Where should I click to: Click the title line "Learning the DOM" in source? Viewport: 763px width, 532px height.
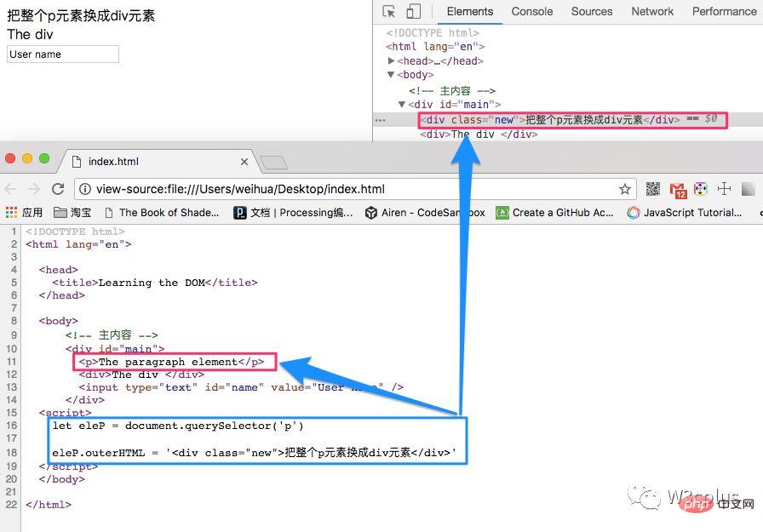(155, 283)
